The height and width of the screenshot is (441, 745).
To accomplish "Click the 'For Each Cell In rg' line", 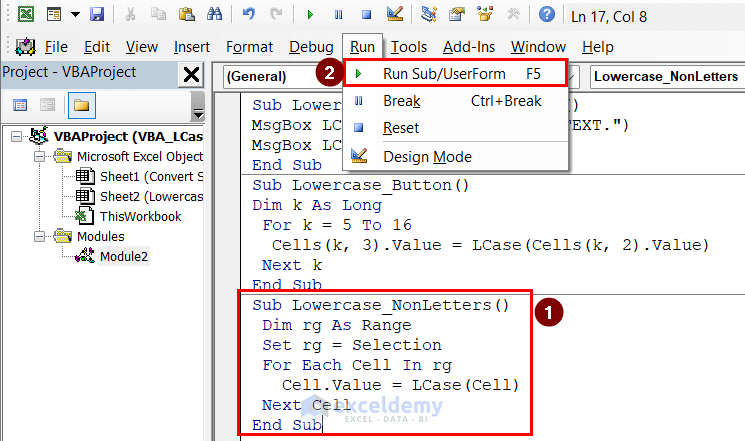I will pyautogui.click(x=356, y=364).
